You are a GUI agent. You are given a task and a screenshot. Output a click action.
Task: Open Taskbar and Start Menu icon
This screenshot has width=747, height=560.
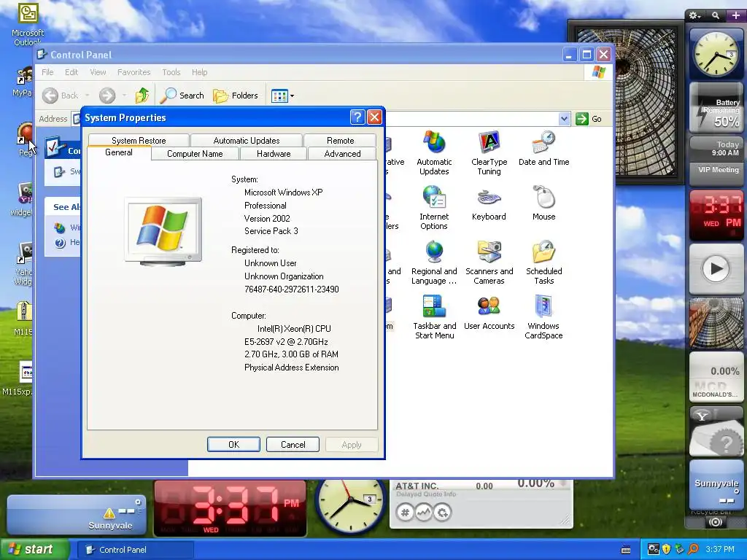434,317
